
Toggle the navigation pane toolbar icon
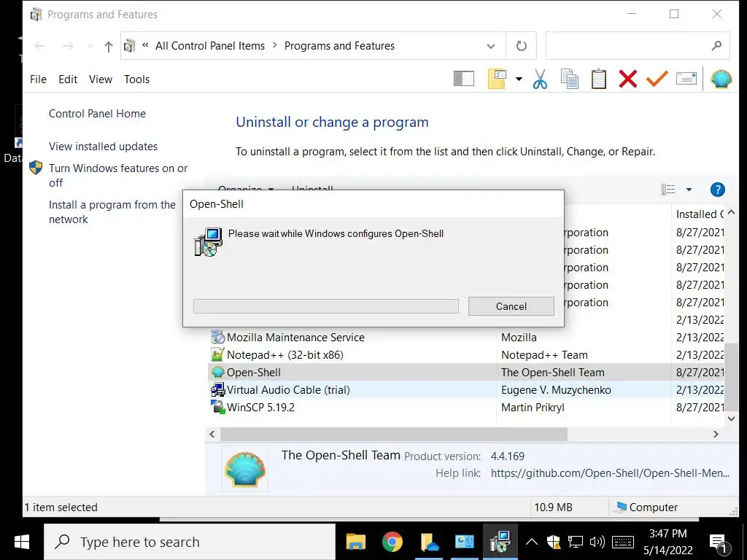point(464,79)
